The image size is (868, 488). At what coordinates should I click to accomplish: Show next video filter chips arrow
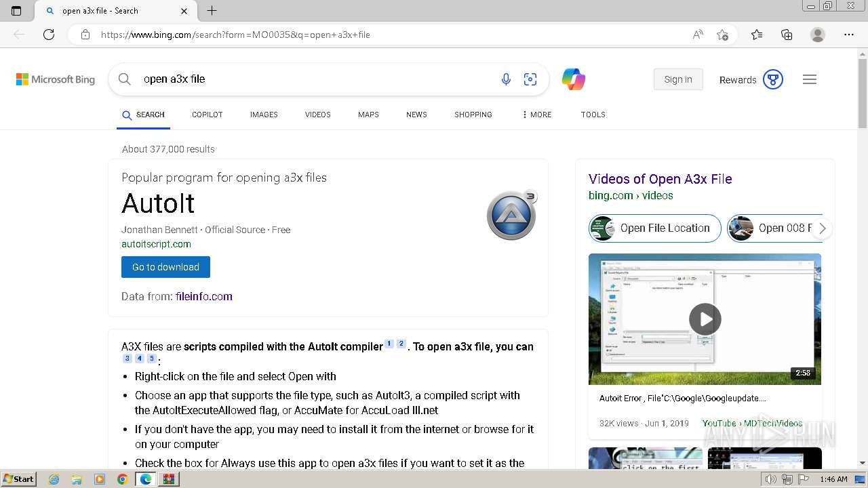pos(823,228)
